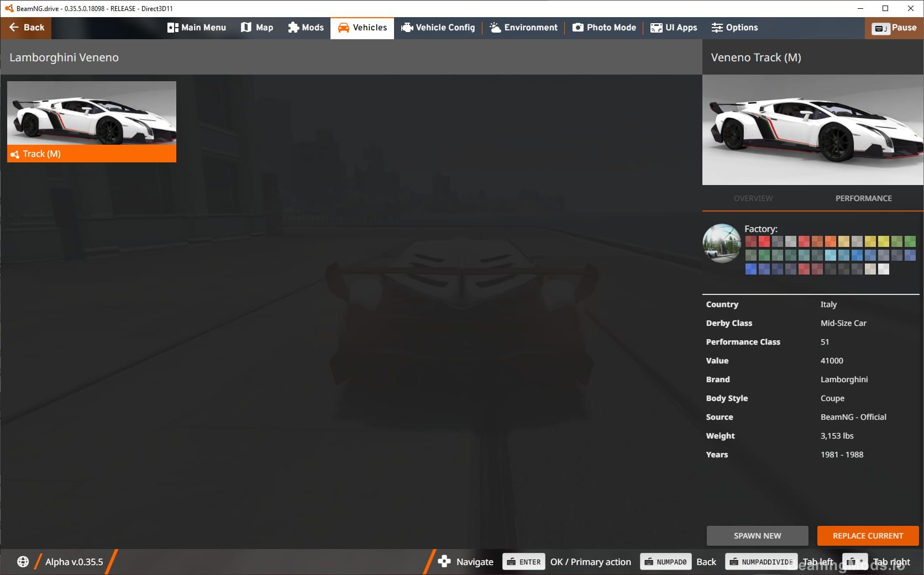
Task: Open the Options menu
Action: point(734,28)
